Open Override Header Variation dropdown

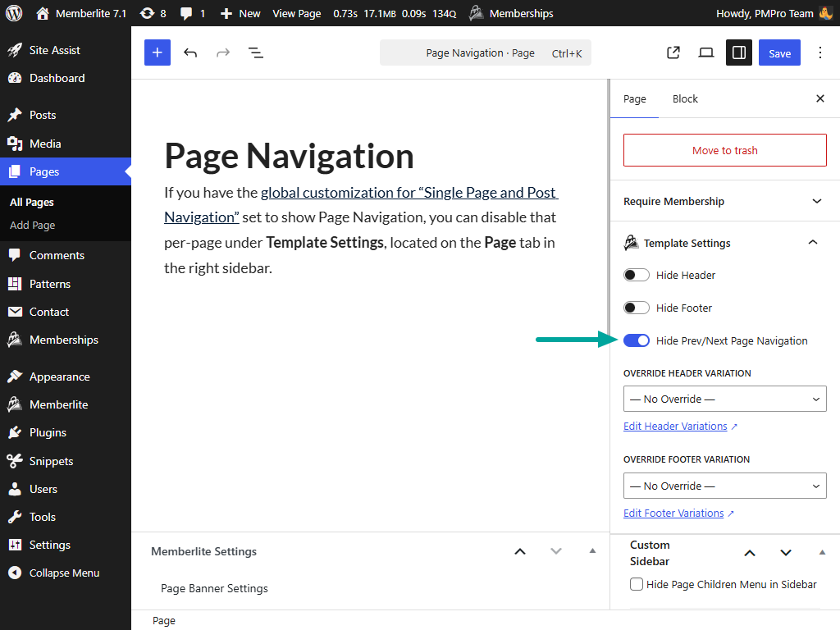[x=725, y=399]
